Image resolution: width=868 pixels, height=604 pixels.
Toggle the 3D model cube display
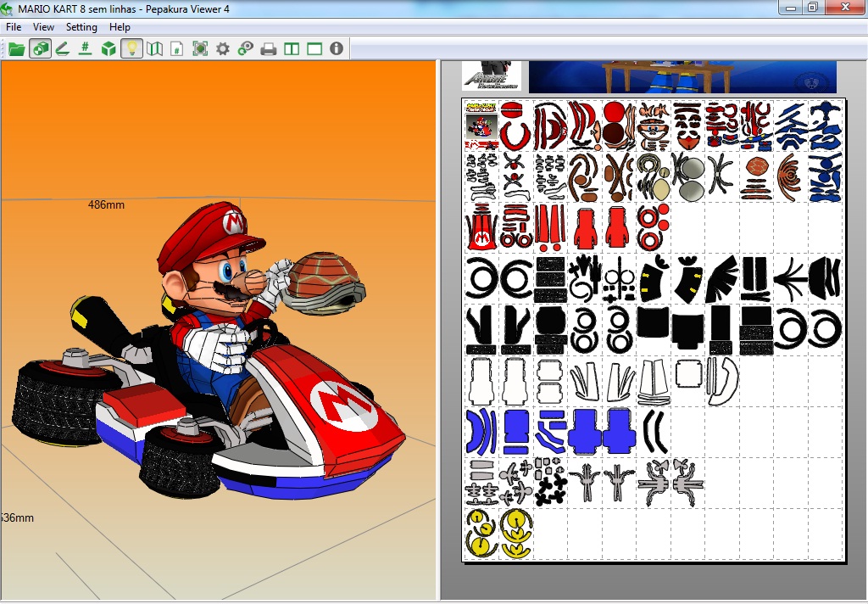(x=108, y=48)
